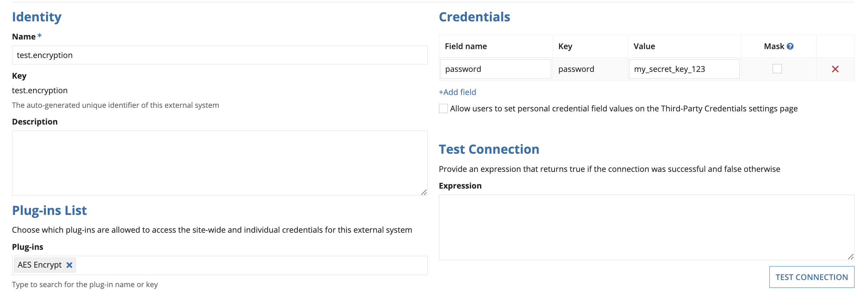The height and width of the screenshot is (306, 868).
Task: Click the Expression box resize handle
Action: pyautogui.click(x=851, y=257)
